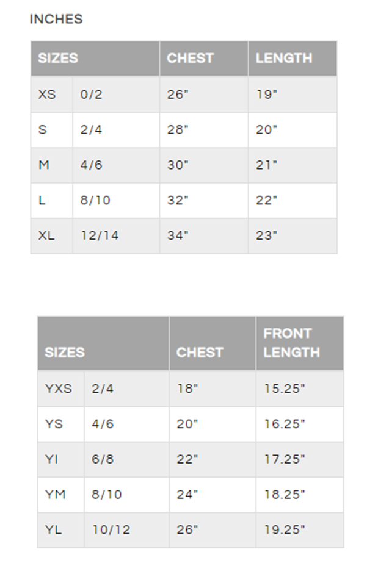Select the 8/10 value in the L row
Screen dimensions: 378x588
coord(95,200)
